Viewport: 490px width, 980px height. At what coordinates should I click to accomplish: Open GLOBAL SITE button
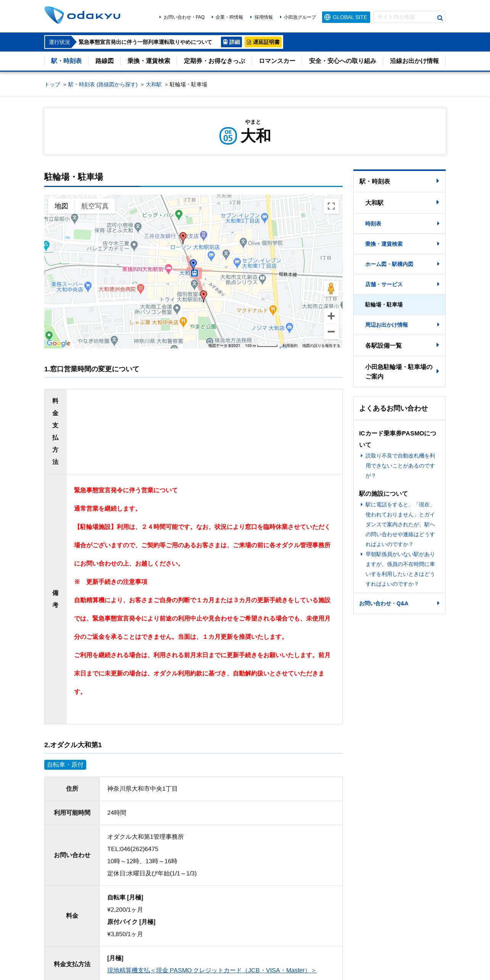click(x=346, y=17)
